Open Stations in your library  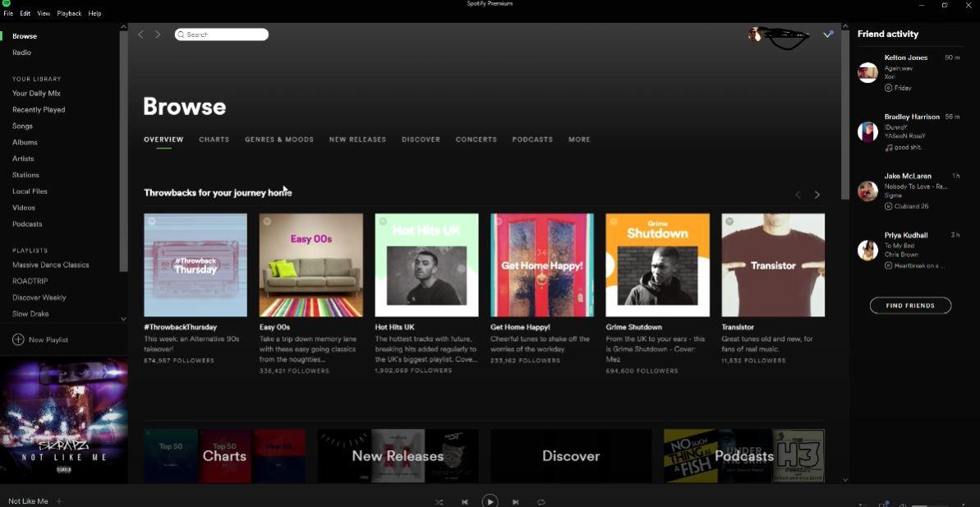click(x=25, y=175)
